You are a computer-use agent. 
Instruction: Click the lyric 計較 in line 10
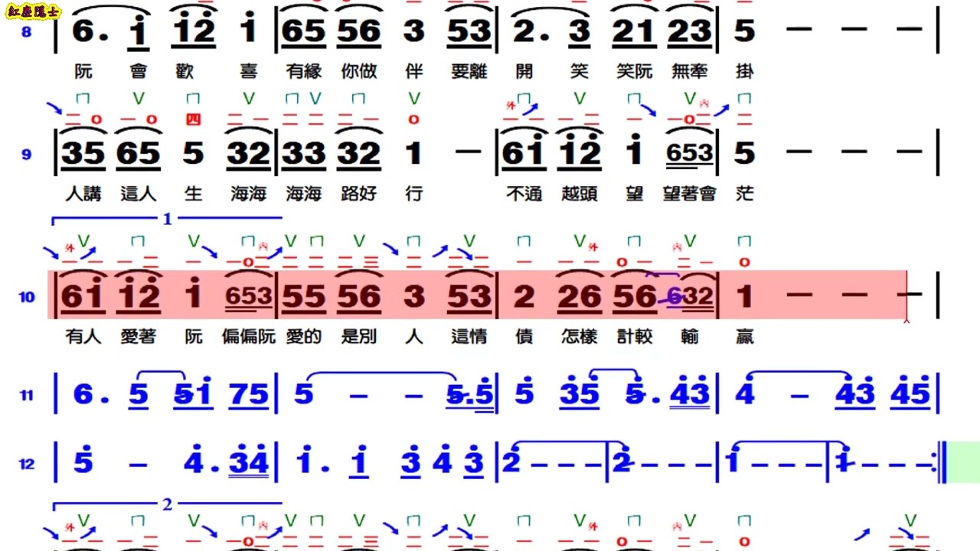[635, 336]
